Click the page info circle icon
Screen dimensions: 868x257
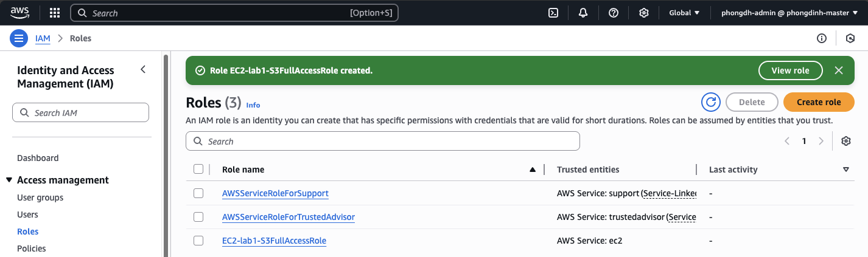coord(822,38)
